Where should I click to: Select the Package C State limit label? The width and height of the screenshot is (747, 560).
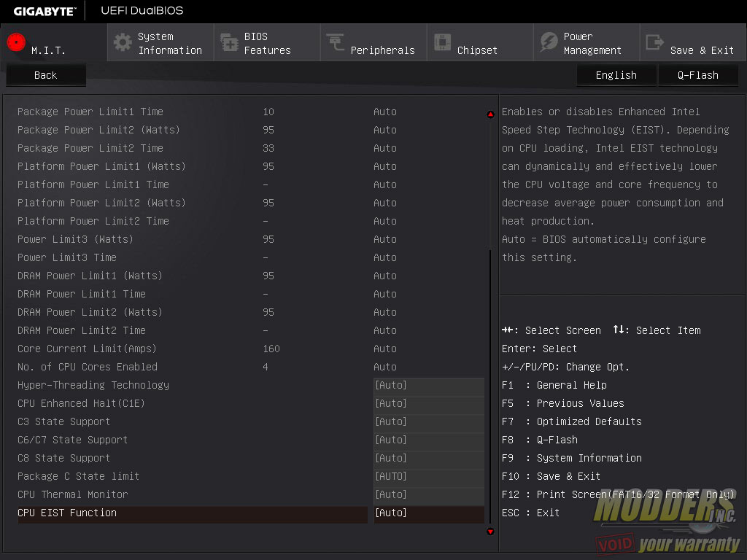click(79, 476)
